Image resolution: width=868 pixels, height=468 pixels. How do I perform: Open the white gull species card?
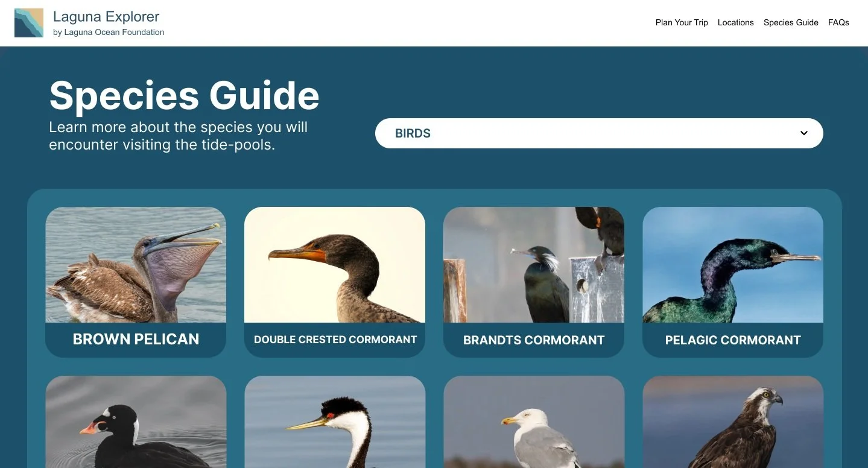click(534, 422)
